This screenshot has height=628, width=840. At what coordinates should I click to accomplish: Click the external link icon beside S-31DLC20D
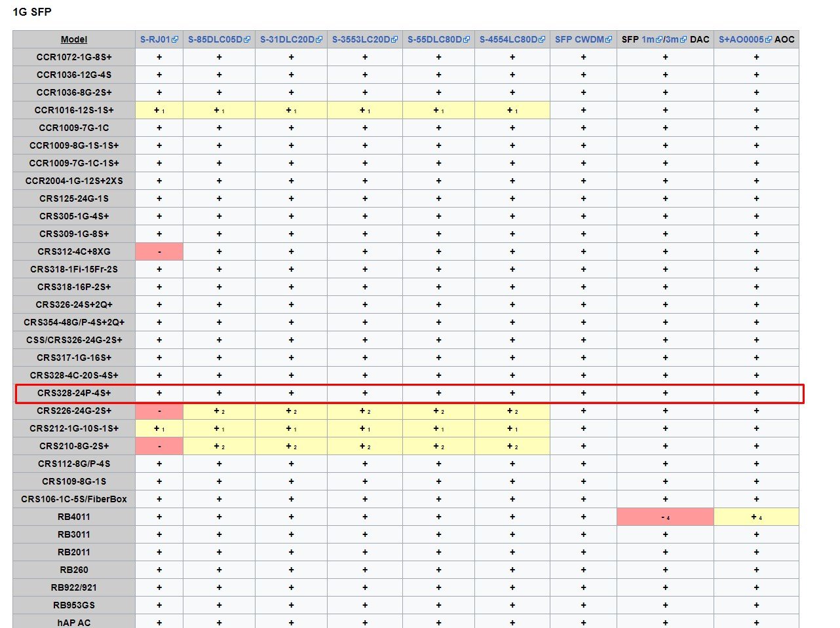pyautogui.click(x=319, y=39)
